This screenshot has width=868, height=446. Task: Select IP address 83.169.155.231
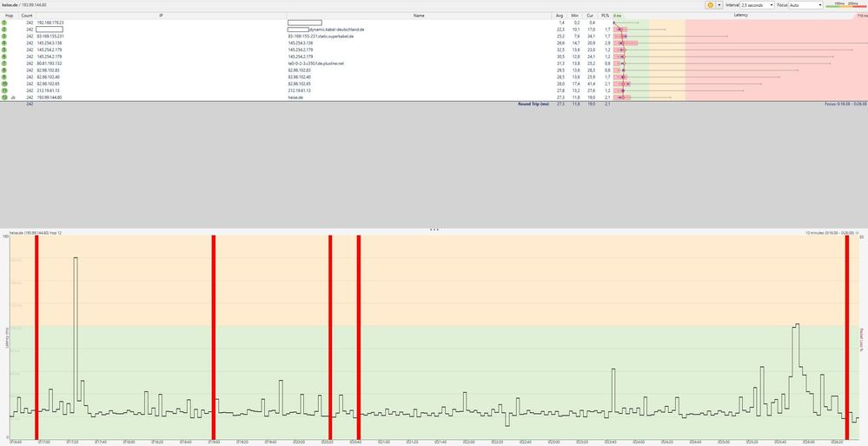pos(50,36)
